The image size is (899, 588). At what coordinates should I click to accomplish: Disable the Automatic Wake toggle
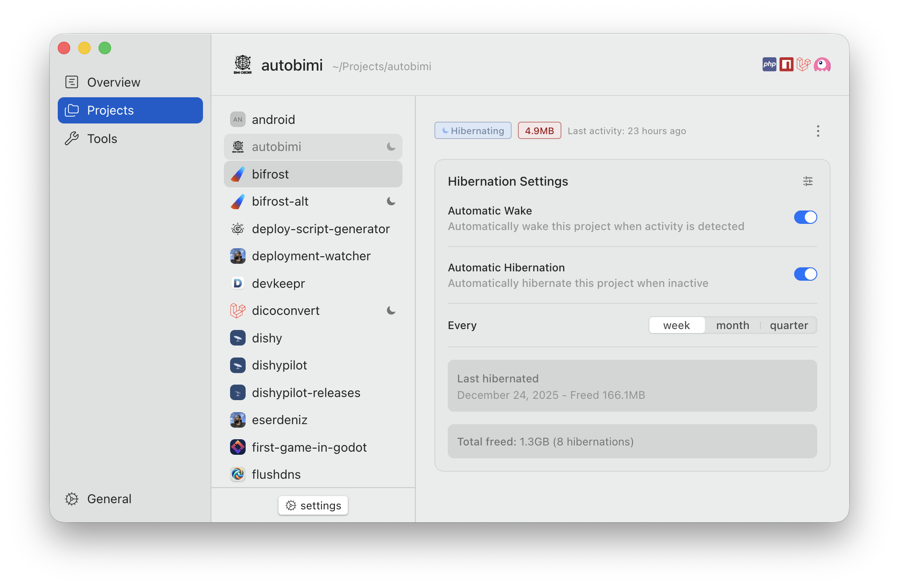pyautogui.click(x=805, y=217)
